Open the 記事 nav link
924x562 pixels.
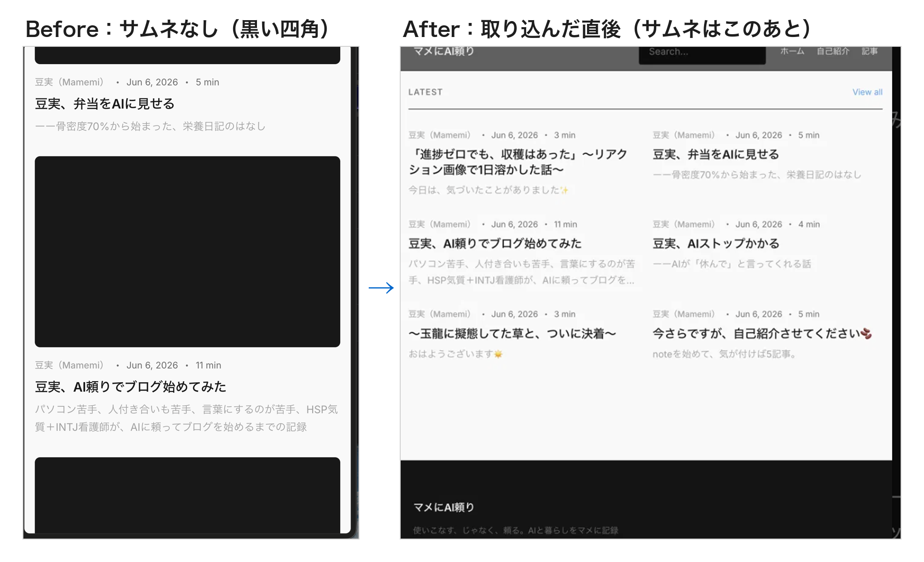pyautogui.click(x=870, y=51)
